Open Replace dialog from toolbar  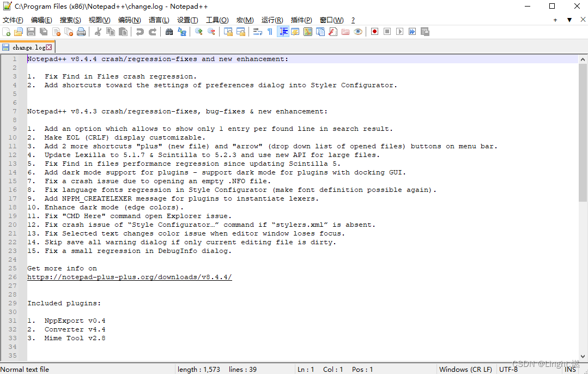click(182, 32)
